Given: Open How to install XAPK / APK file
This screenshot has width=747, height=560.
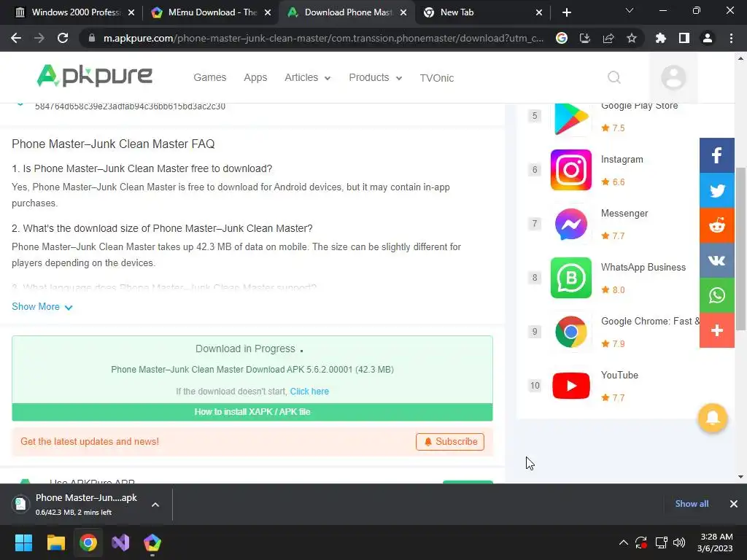Looking at the screenshot, I should (252, 412).
